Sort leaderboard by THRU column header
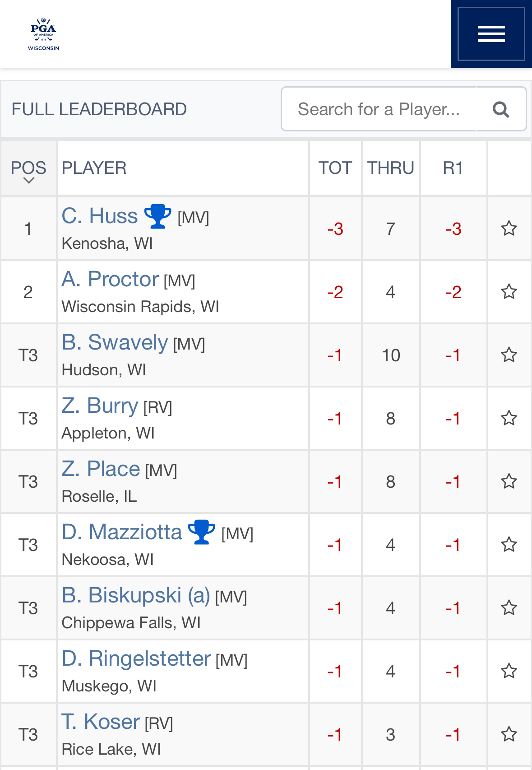 point(391,168)
